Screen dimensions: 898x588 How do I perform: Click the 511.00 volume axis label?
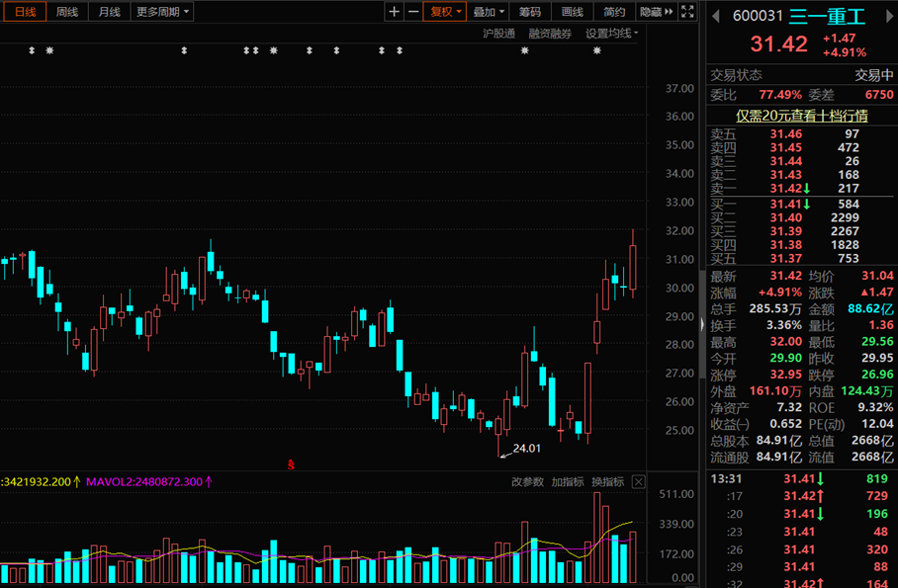(676, 493)
